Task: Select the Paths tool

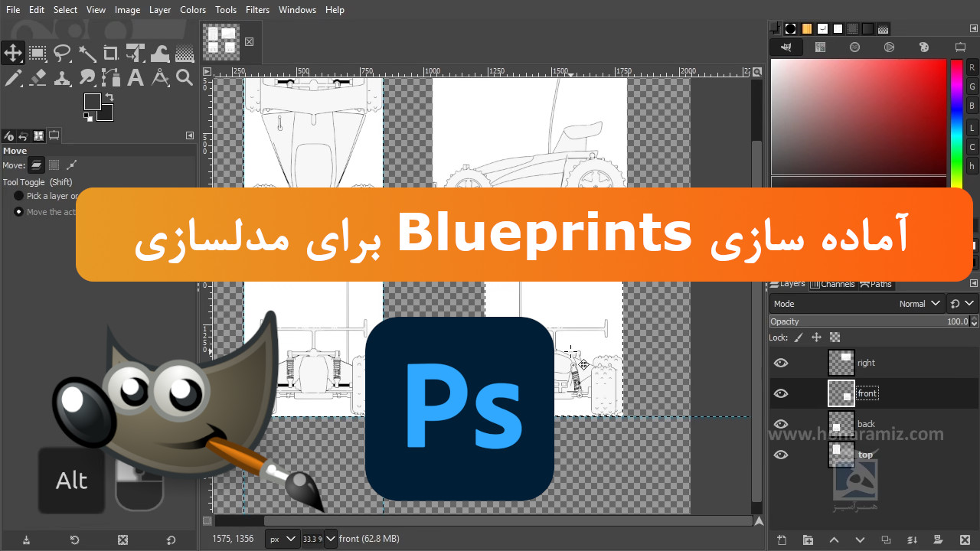Action: 111,77
